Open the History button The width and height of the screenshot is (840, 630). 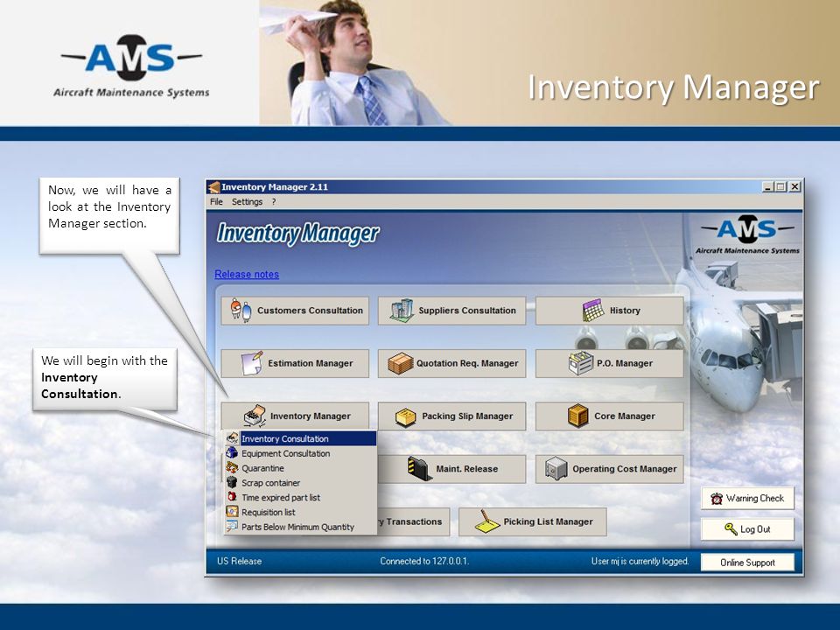(609, 311)
